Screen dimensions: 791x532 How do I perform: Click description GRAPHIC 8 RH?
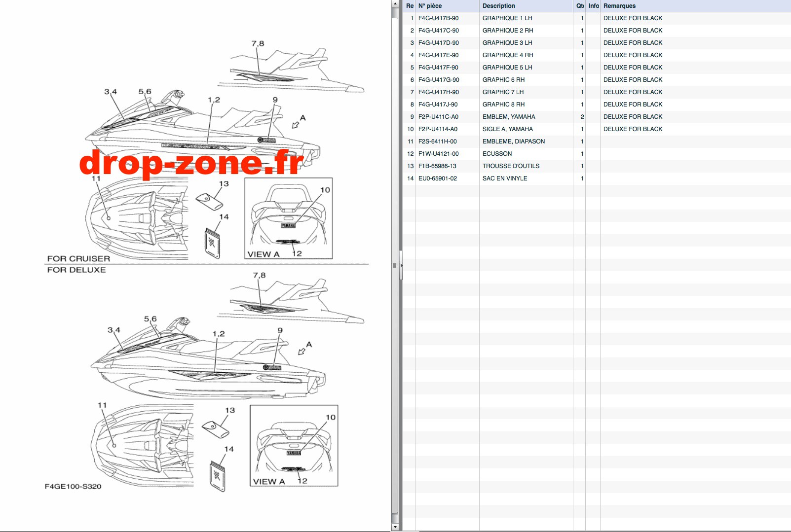[x=503, y=105]
